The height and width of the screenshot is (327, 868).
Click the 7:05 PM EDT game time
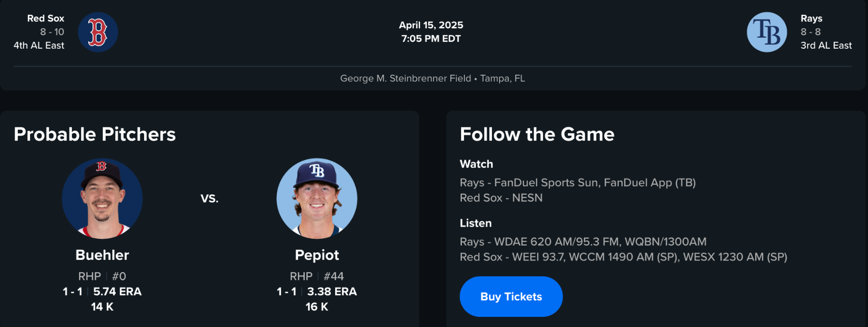(431, 39)
